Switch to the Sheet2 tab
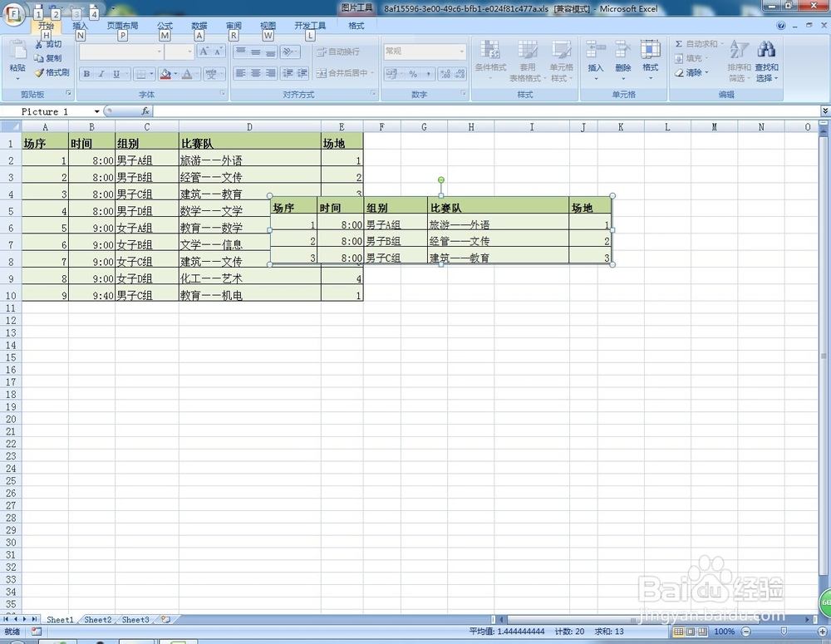This screenshot has height=644, width=831. 97,620
